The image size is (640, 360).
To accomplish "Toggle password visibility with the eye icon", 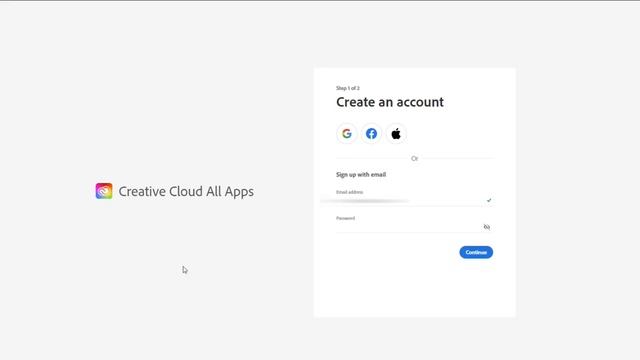I will click(487, 227).
